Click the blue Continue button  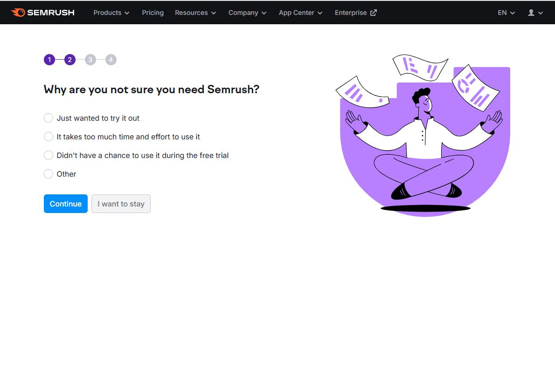tap(65, 204)
